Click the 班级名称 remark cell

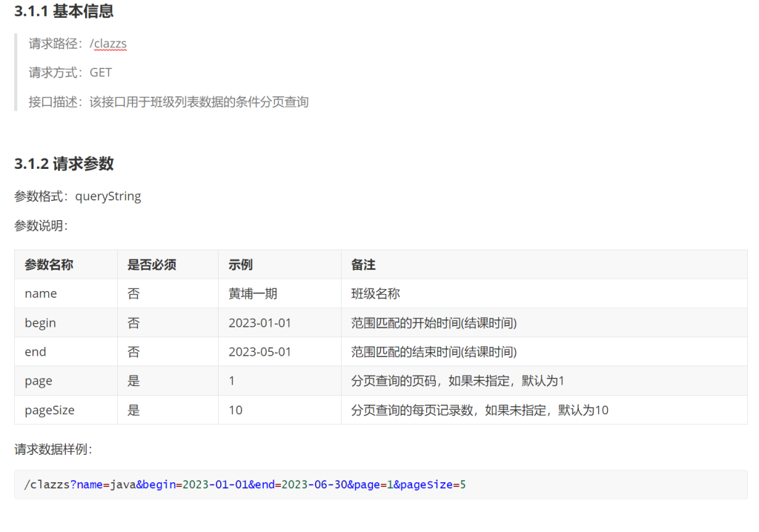pos(375,293)
